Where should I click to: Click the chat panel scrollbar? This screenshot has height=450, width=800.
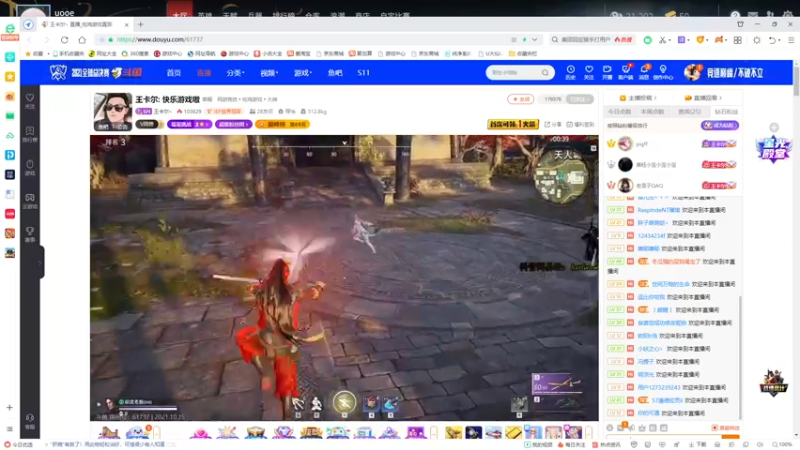pyautogui.click(x=740, y=356)
